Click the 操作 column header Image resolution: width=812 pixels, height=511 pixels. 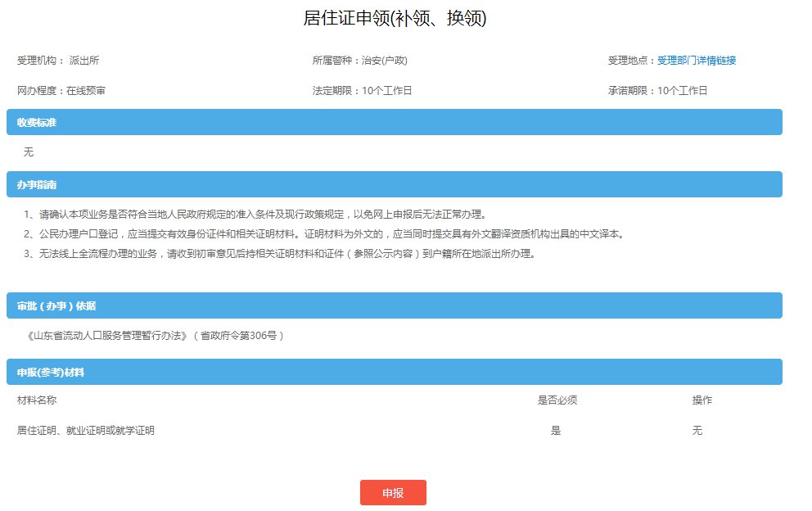[701, 400]
